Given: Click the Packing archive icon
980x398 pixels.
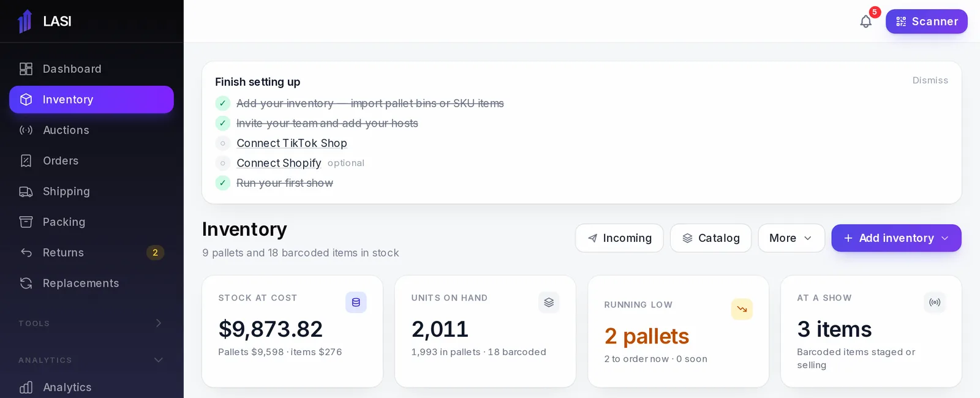Looking at the screenshot, I should pyautogui.click(x=26, y=222).
